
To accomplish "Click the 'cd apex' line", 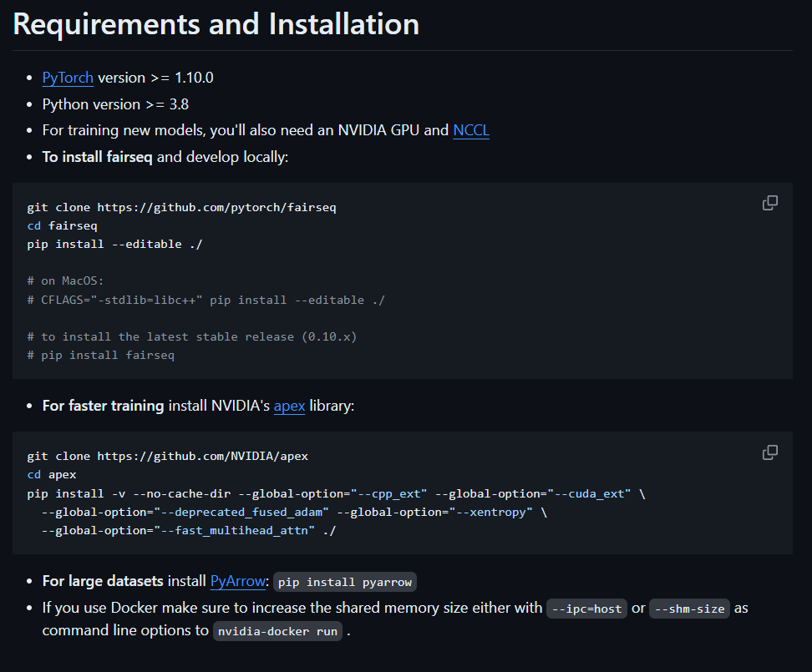I will (x=52, y=475).
